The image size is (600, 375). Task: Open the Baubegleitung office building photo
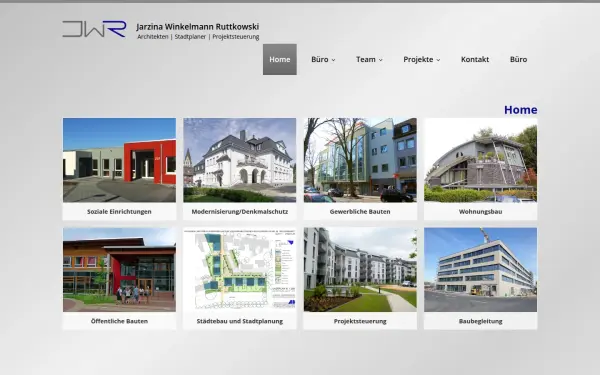(x=481, y=270)
